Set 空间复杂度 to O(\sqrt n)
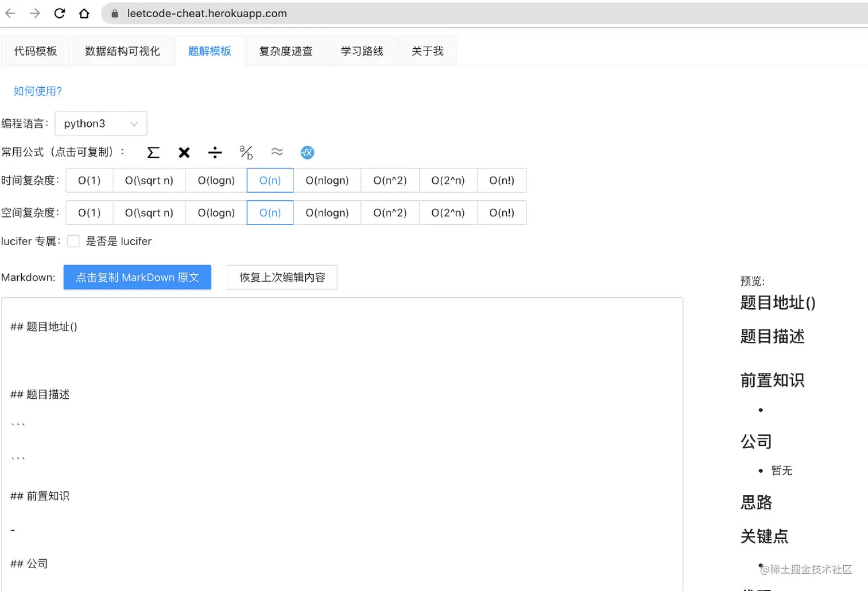The height and width of the screenshot is (591, 868). click(149, 213)
